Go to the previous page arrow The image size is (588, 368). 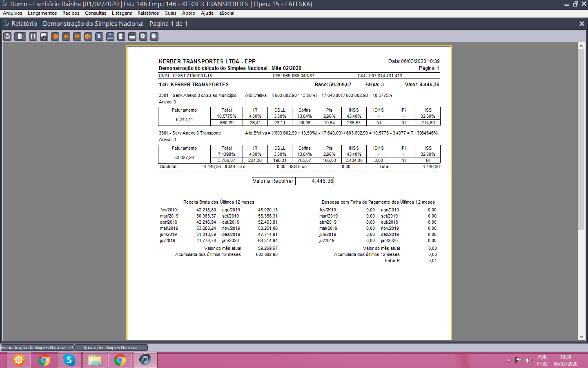[66, 36]
